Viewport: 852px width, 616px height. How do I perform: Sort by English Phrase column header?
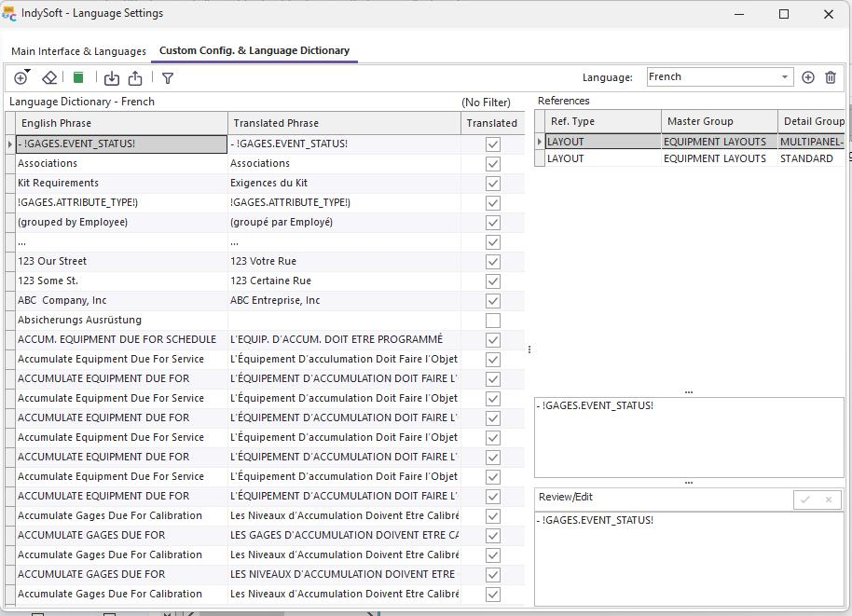(121, 123)
